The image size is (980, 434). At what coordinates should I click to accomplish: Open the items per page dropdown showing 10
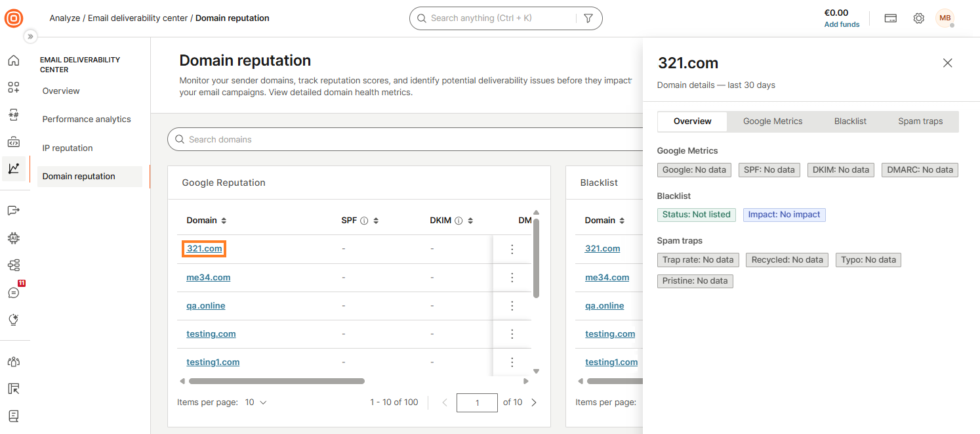point(256,402)
